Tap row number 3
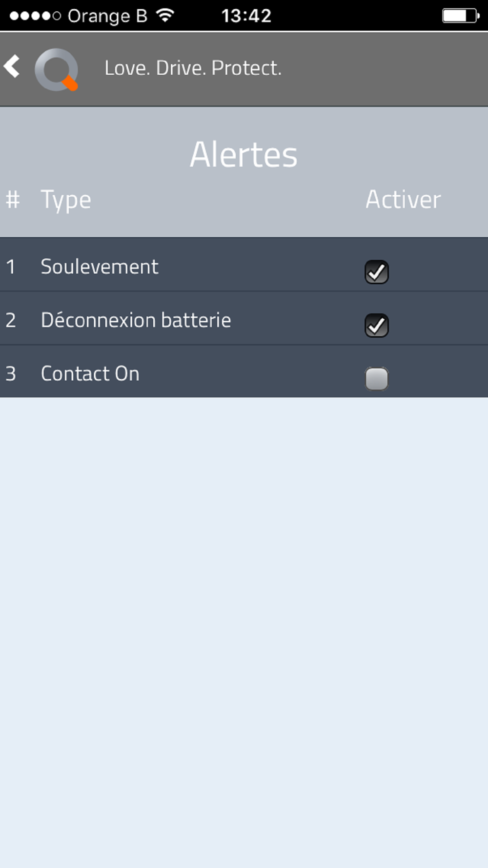488x868 pixels. pyautogui.click(x=11, y=374)
